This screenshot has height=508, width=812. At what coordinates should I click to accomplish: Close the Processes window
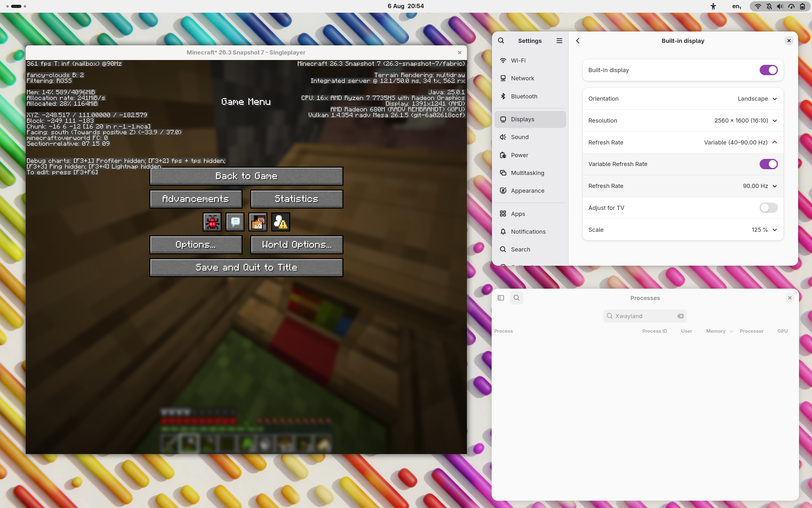790,298
